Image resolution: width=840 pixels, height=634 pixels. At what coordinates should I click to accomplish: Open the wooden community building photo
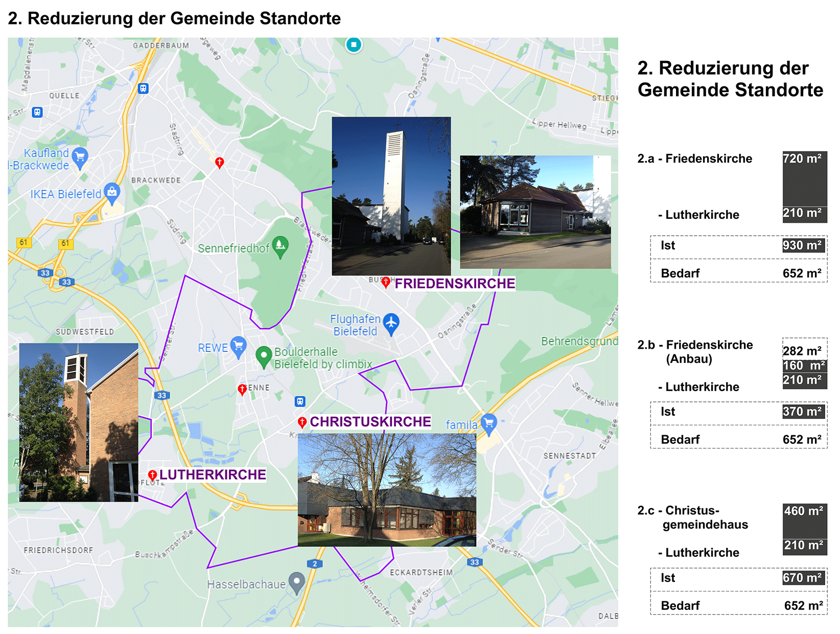pyautogui.click(x=535, y=212)
